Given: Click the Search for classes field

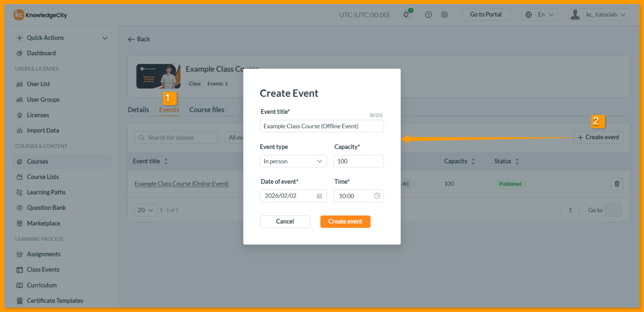Looking at the screenshot, I should click(x=176, y=137).
